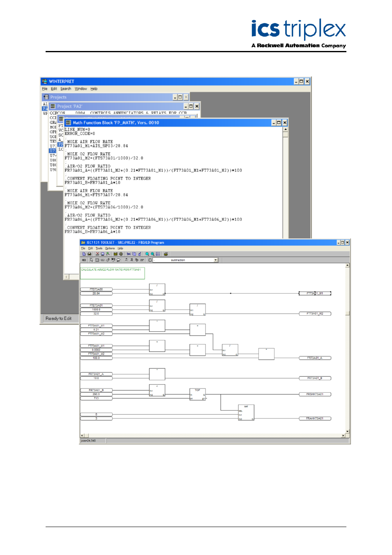The height and width of the screenshot is (555, 392).
Task: Select the link/connection drawing tool
Action: 108,260
